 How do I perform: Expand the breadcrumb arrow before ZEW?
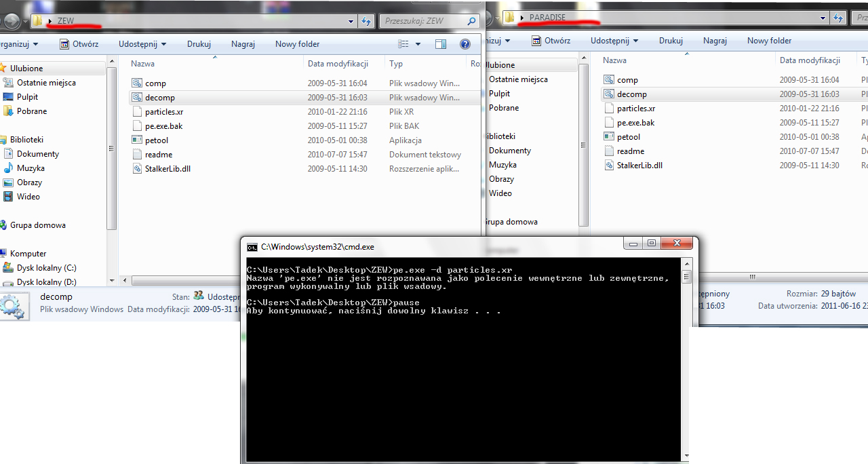[50, 21]
